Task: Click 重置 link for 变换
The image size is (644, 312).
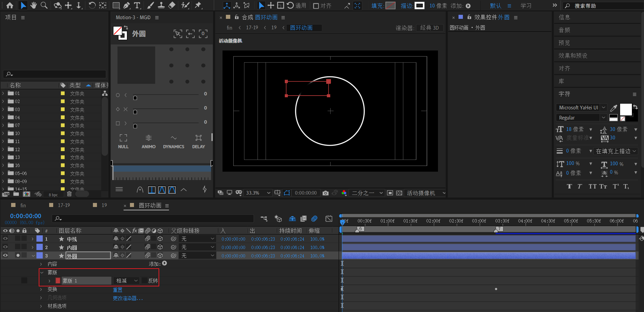Action: click(x=117, y=289)
